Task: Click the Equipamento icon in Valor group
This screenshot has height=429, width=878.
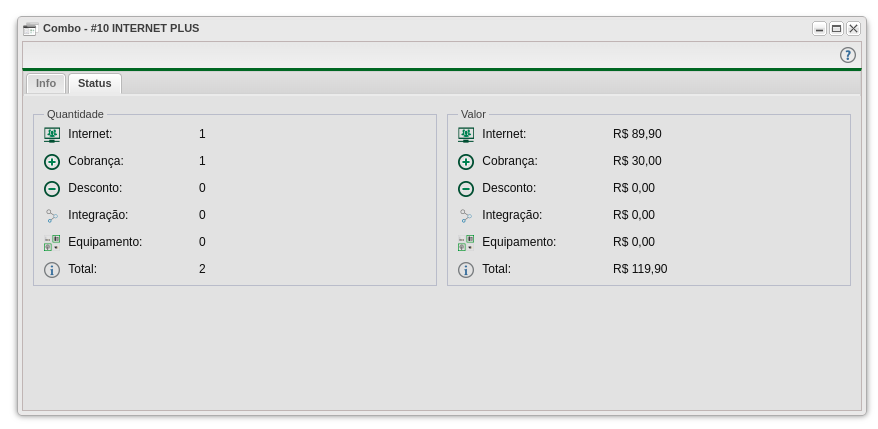Action: (x=466, y=242)
